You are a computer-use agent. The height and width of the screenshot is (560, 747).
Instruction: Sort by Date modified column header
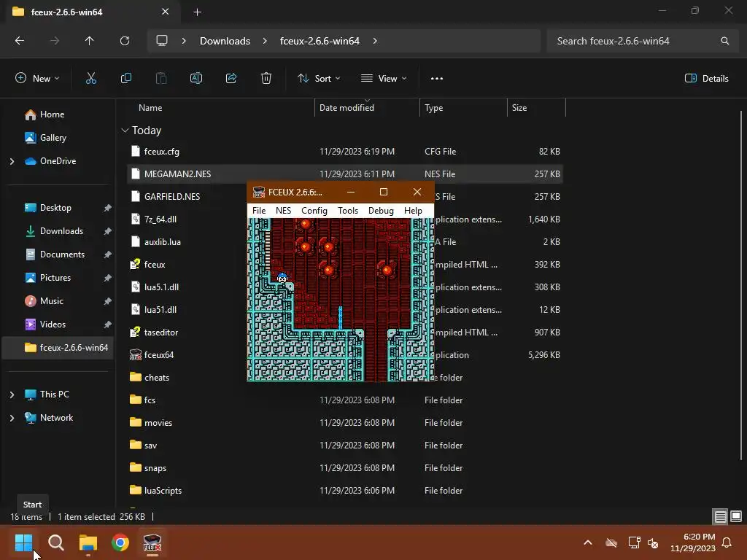tap(367, 108)
